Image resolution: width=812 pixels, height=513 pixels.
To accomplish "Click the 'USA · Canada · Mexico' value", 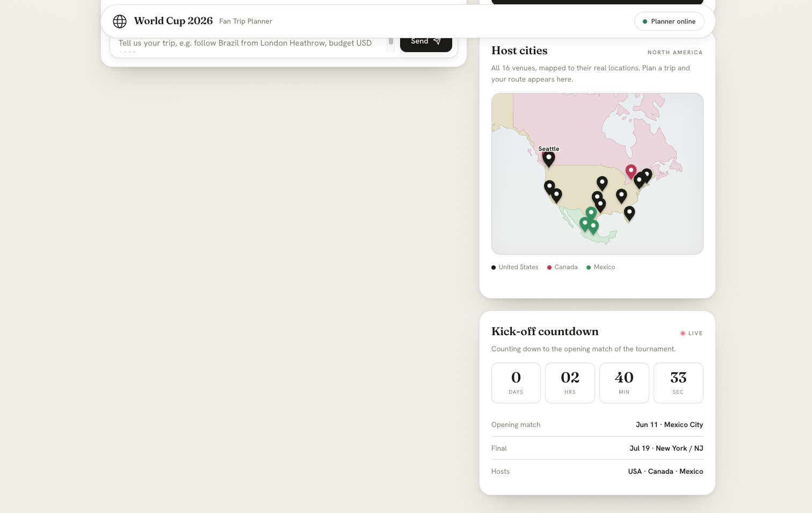I will (665, 472).
